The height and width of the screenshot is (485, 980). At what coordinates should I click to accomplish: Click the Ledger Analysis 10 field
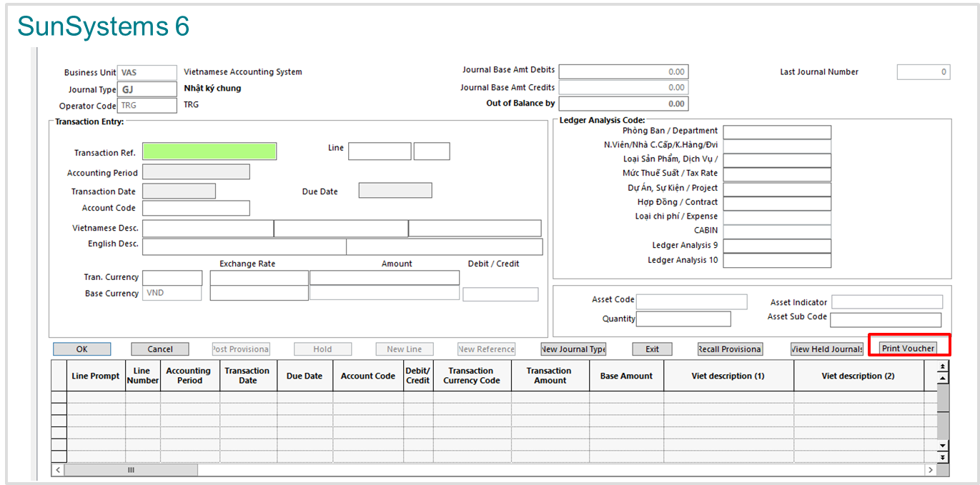777,261
